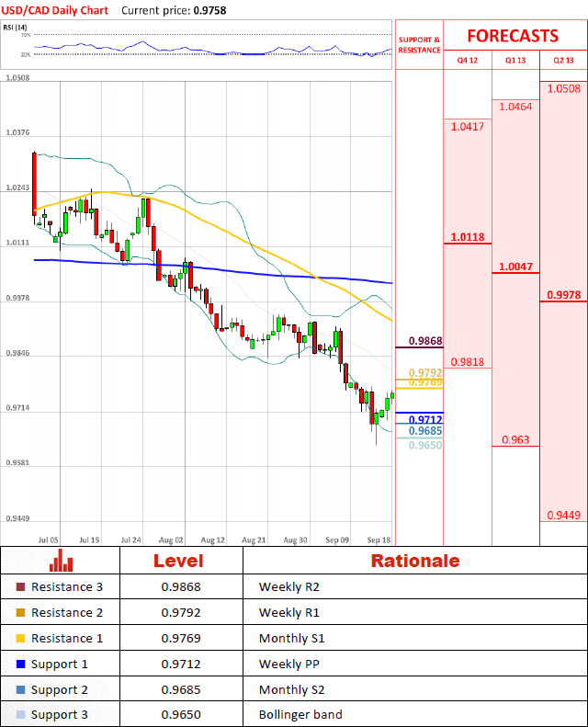
Task: Click the USD/CAD Daily Chart title
Action: [56, 10]
